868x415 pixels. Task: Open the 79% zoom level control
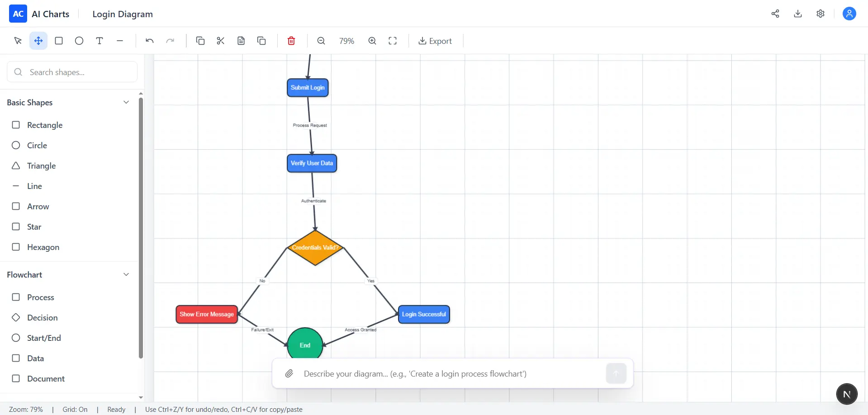346,41
